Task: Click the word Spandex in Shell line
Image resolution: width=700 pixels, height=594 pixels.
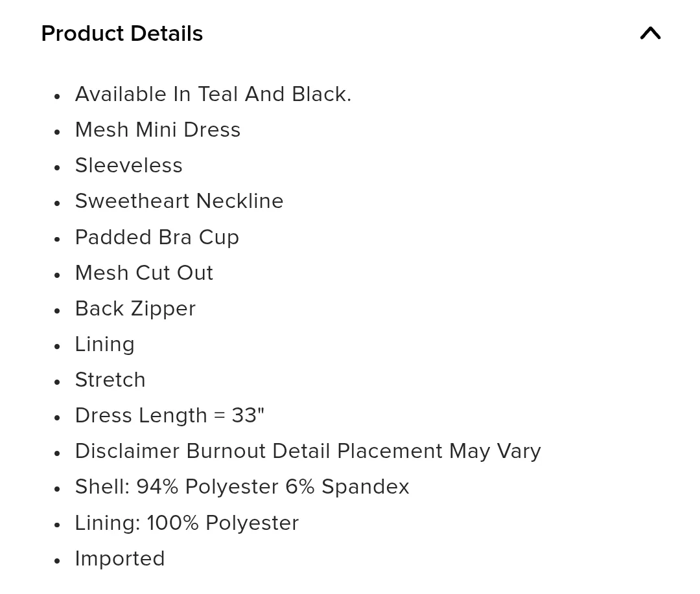Action: click(x=365, y=486)
